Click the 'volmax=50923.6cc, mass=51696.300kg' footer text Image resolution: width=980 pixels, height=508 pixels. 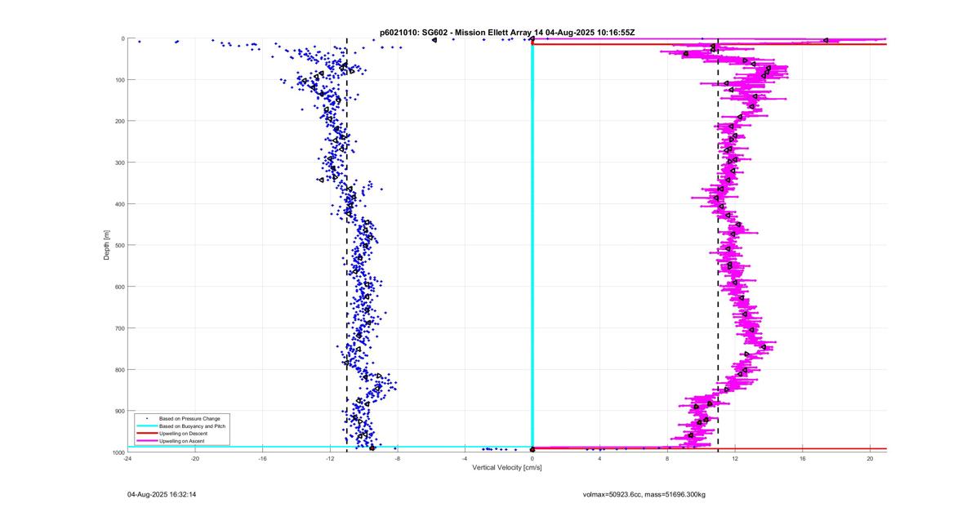coord(644,494)
